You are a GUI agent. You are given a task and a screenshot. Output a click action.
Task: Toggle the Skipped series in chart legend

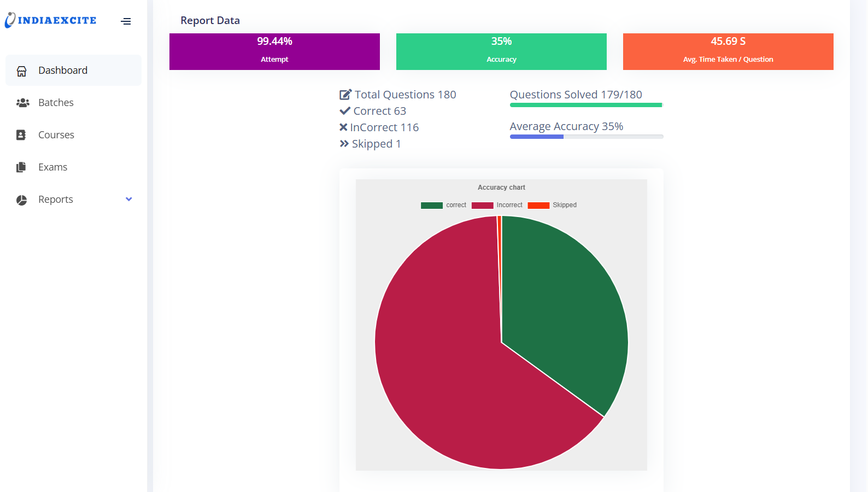[552, 205]
